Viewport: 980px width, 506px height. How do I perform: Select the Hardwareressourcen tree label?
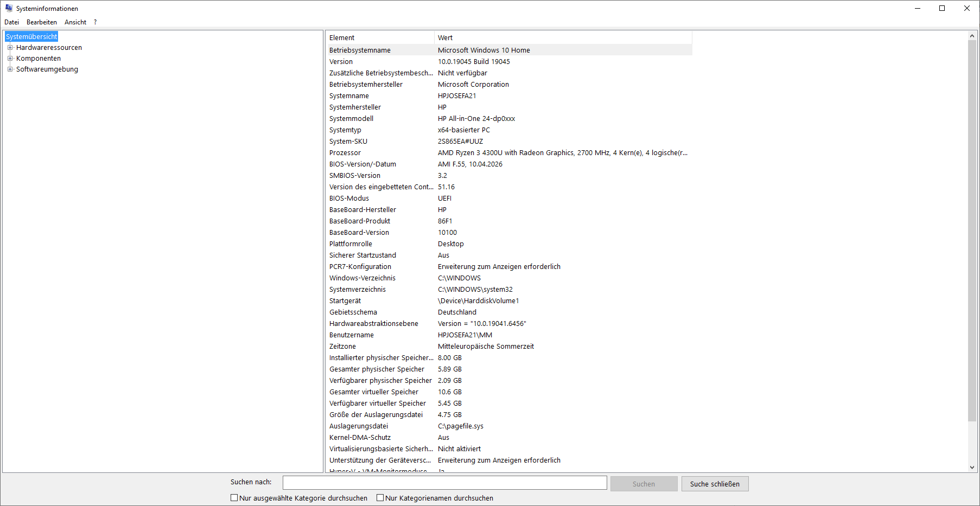(x=49, y=48)
